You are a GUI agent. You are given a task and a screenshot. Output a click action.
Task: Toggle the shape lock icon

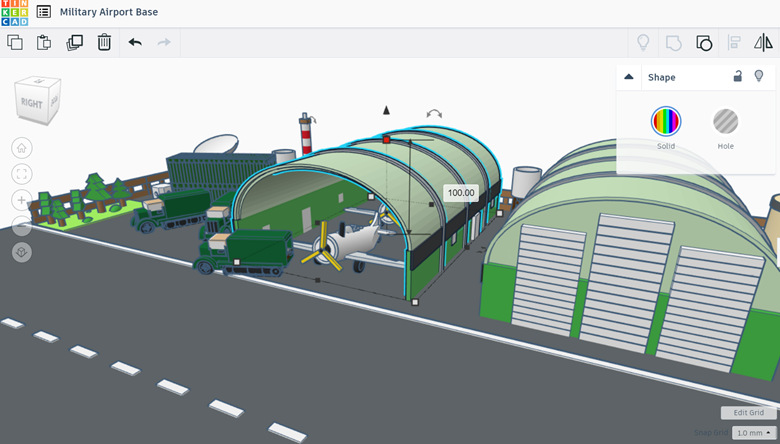coord(738,76)
